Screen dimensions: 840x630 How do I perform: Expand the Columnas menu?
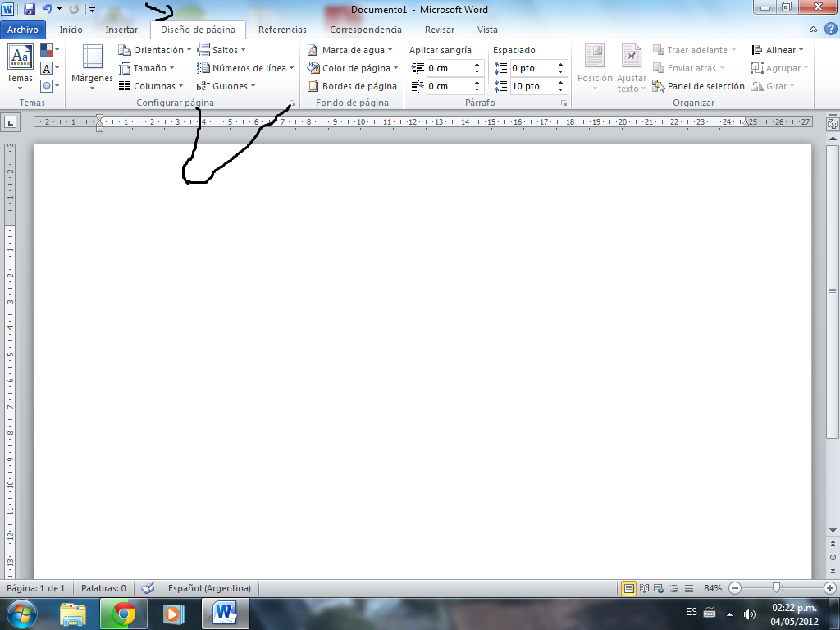coord(151,85)
